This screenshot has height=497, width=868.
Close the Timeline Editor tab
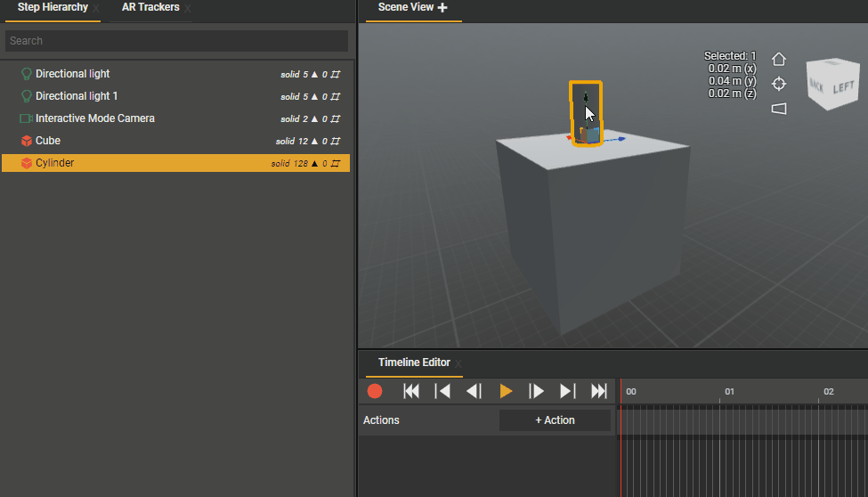(x=458, y=363)
